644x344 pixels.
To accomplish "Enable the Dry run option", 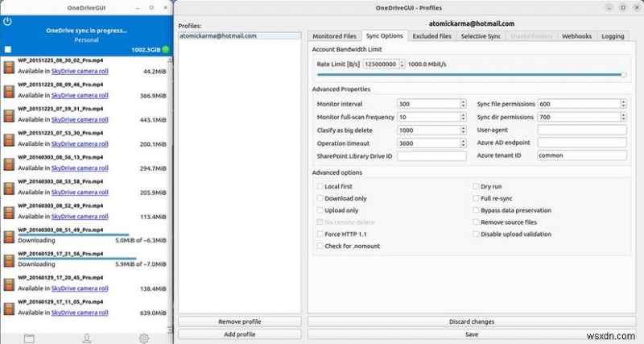I will coord(476,186).
